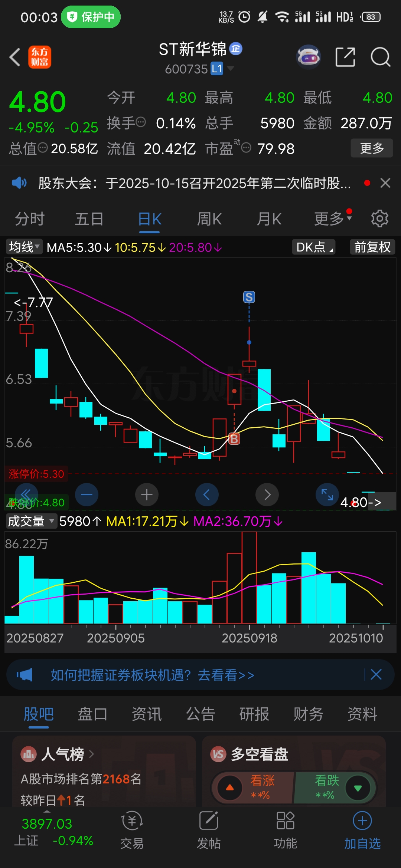Tap the info icon beside 总值
This screenshot has width=401, height=868.
[43, 148]
